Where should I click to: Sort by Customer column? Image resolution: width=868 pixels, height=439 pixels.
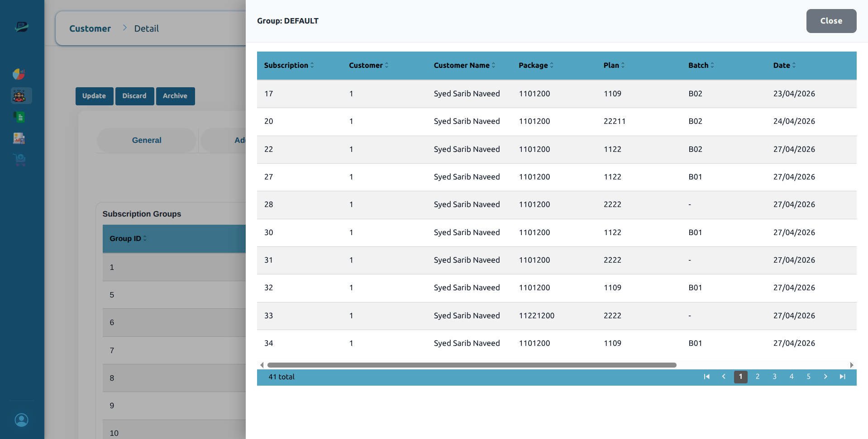(x=368, y=66)
